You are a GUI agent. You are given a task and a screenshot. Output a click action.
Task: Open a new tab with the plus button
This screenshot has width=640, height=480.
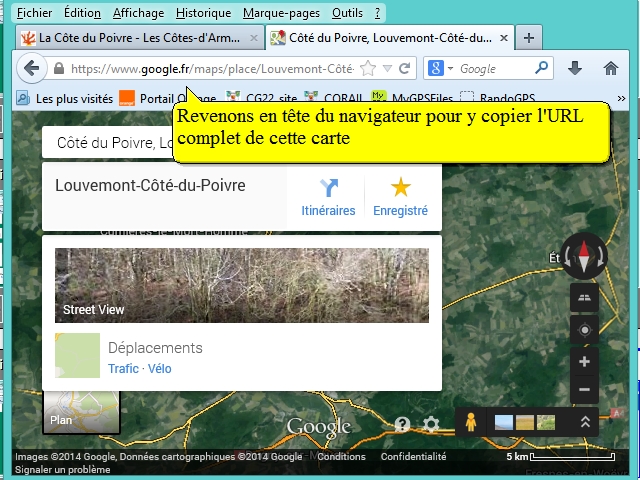click(x=529, y=38)
